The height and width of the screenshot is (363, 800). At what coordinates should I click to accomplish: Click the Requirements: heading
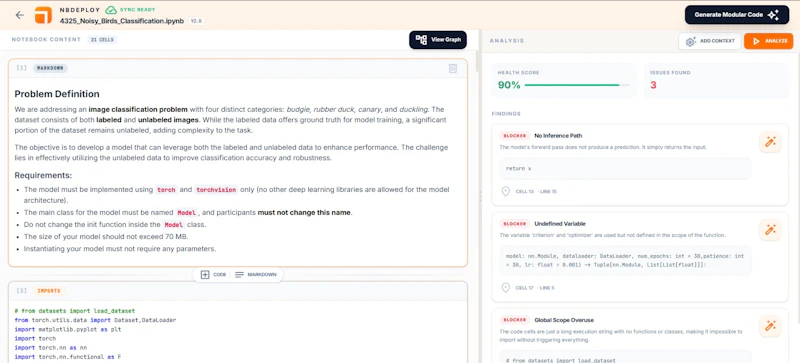[43, 175]
